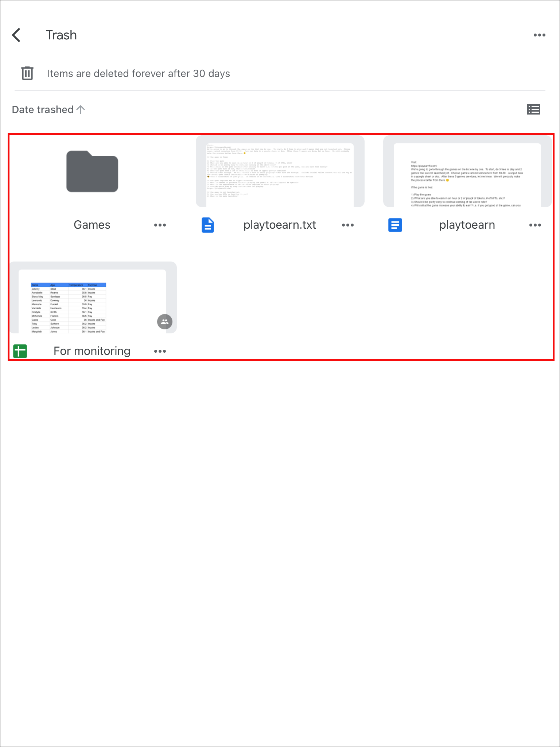Tap the trash can icon

pos(27,73)
